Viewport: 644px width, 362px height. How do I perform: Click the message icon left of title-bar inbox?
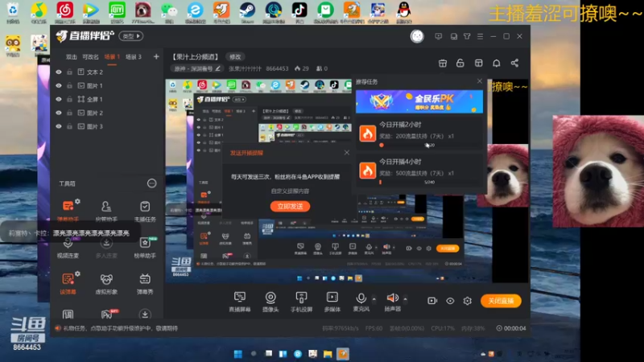click(438, 36)
